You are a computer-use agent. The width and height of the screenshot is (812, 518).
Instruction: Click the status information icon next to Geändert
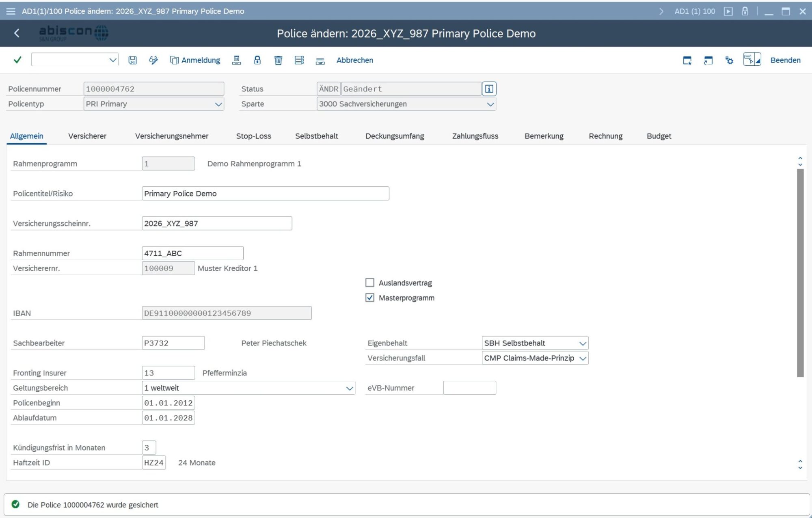(489, 89)
